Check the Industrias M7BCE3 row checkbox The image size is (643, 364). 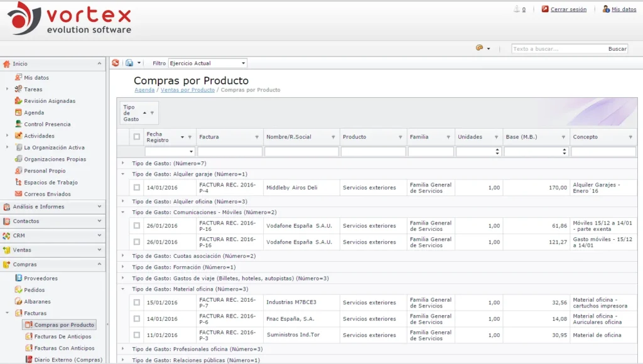coord(136,302)
